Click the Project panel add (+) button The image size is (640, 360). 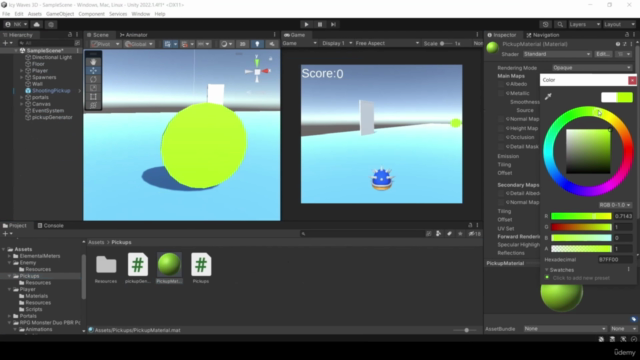7,234
